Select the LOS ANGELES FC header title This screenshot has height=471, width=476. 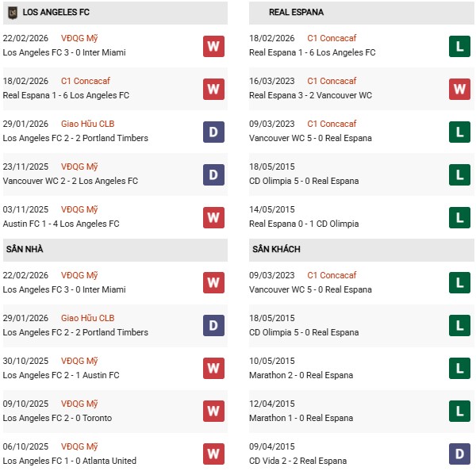56,13
